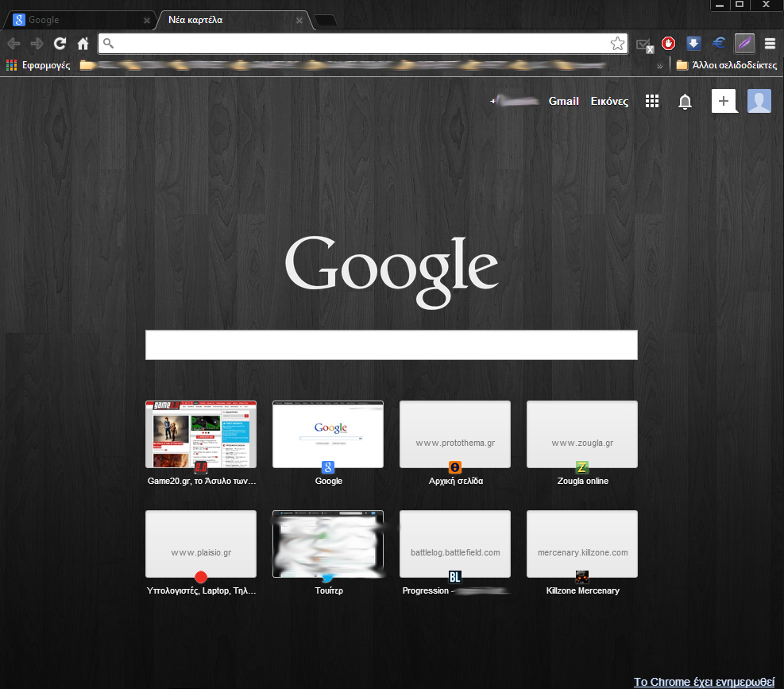Open the account profile avatar

[x=759, y=101]
